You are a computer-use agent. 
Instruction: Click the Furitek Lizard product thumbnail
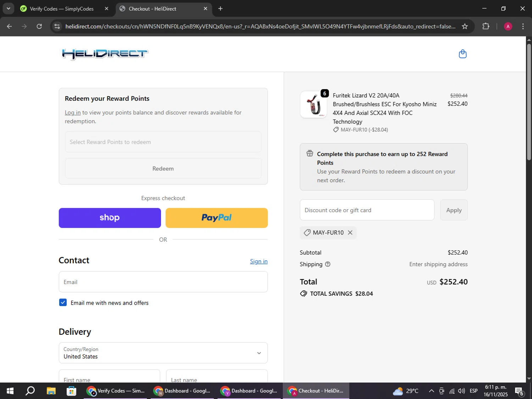(x=314, y=105)
